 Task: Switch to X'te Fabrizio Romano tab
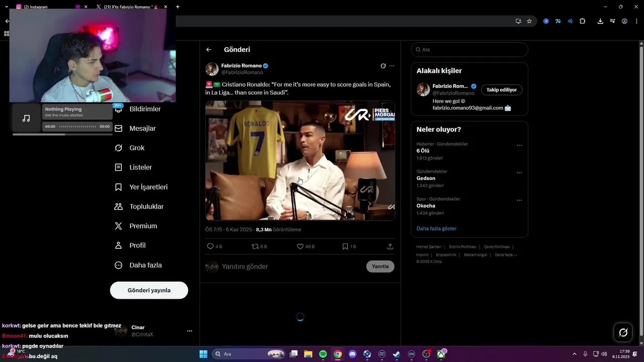(x=132, y=7)
